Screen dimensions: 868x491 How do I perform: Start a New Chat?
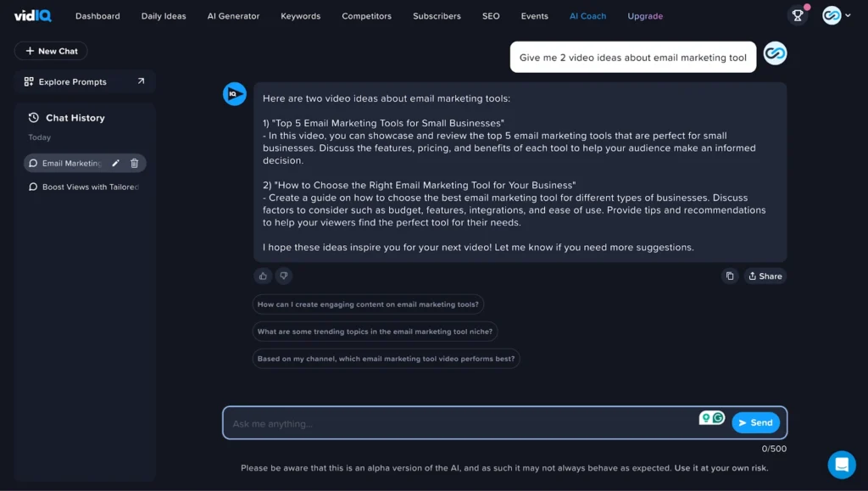click(51, 51)
